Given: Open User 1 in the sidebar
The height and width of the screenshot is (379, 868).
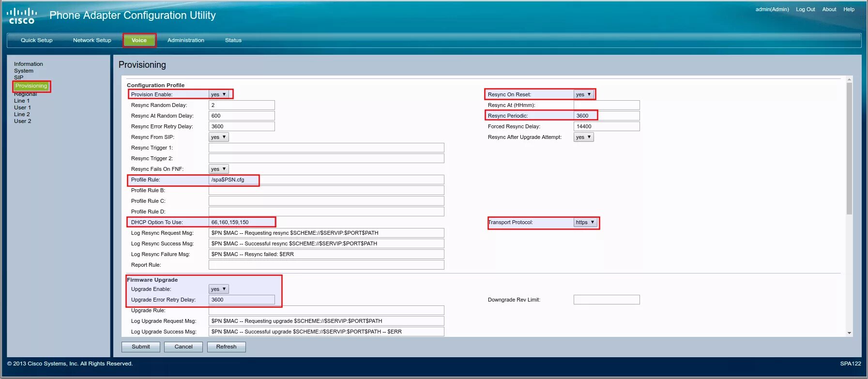Looking at the screenshot, I should click(x=22, y=107).
